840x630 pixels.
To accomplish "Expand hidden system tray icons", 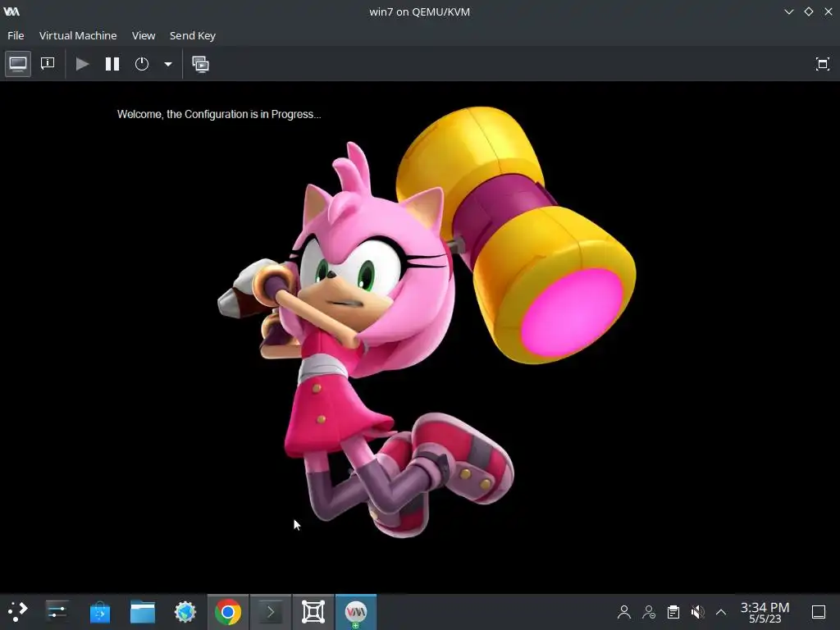I will coord(721,612).
